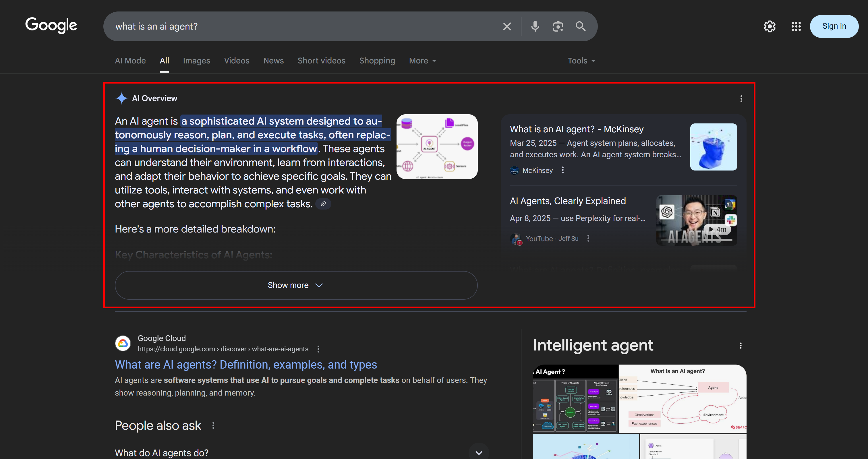Image resolution: width=868 pixels, height=459 pixels.
Task: Clear the search box with the X icon
Action: [507, 26]
